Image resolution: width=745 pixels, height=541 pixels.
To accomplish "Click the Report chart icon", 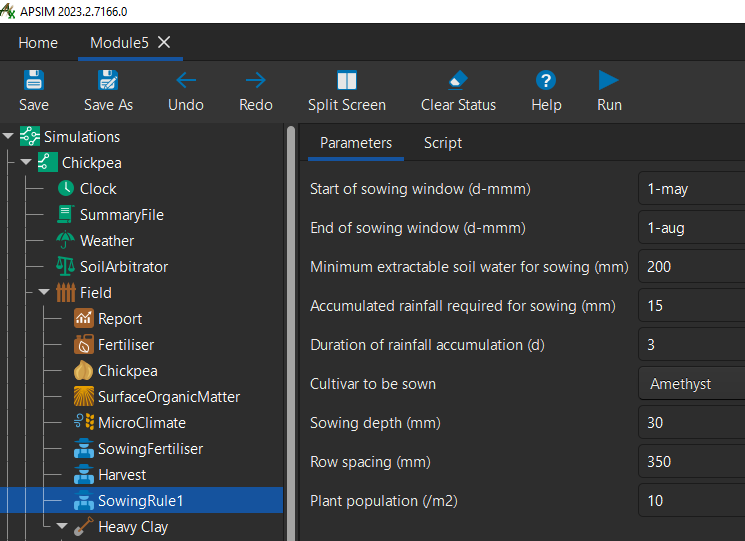I will click(84, 318).
